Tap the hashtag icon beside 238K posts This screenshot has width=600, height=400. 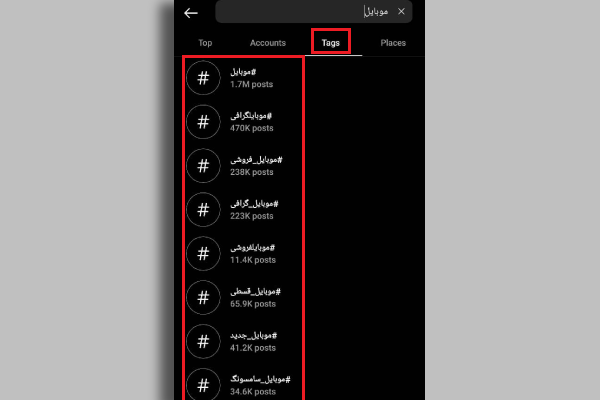203,166
